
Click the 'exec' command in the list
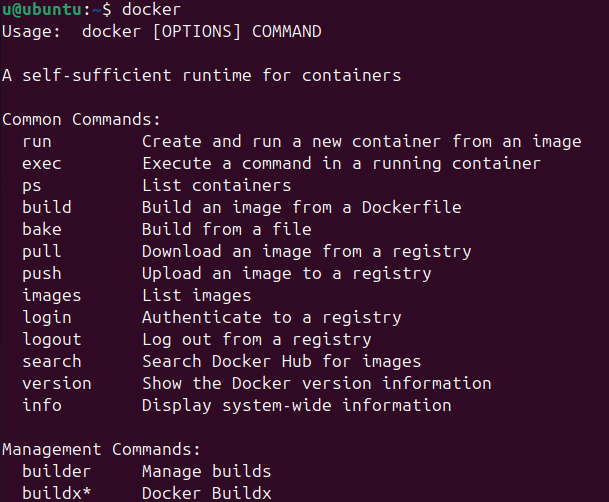click(42, 164)
